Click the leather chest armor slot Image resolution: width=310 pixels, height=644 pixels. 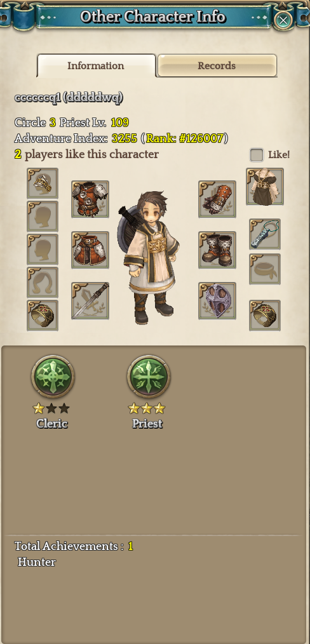click(x=90, y=199)
